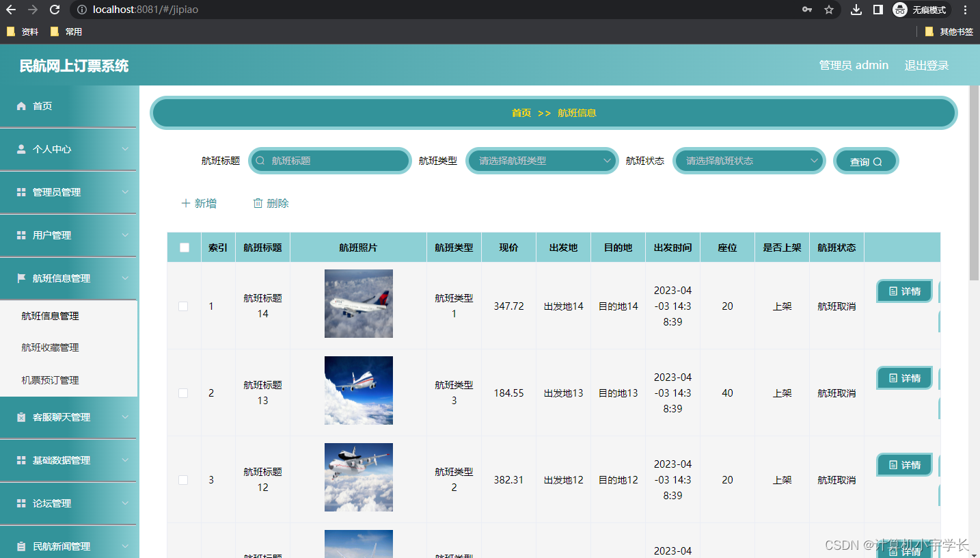Click 退出登录 to log out

click(927, 66)
